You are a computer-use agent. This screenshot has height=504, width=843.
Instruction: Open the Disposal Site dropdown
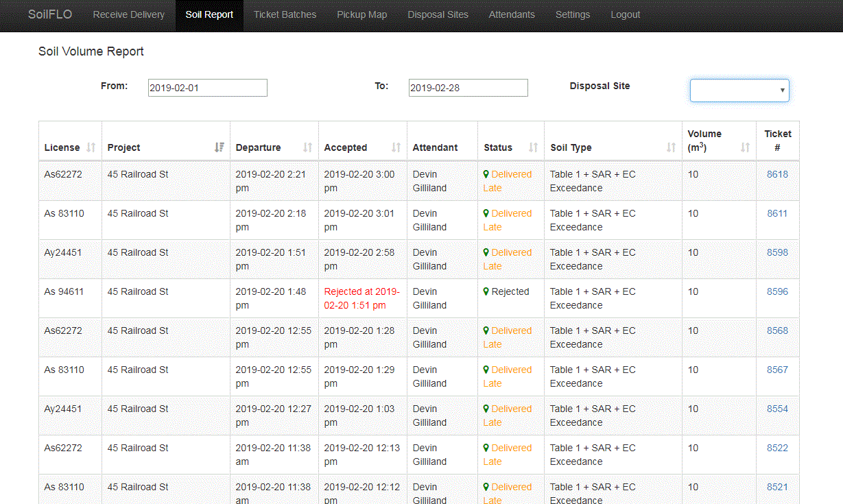[739, 90]
